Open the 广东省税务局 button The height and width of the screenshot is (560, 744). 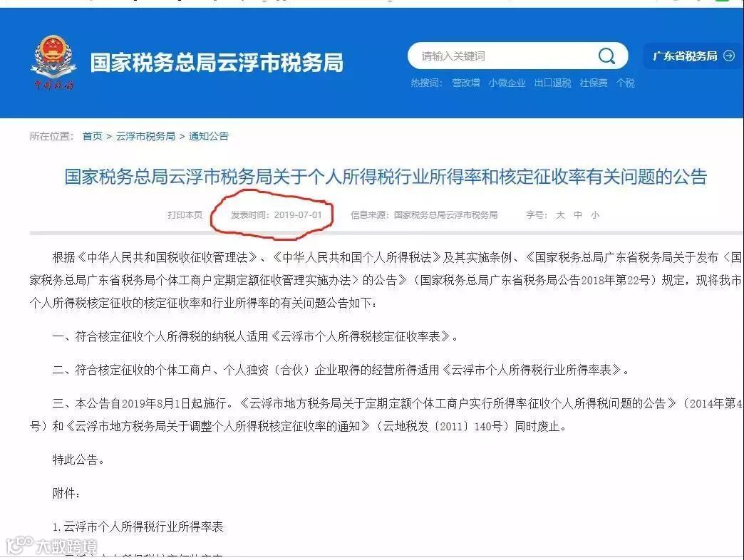(x=693, y=56)
